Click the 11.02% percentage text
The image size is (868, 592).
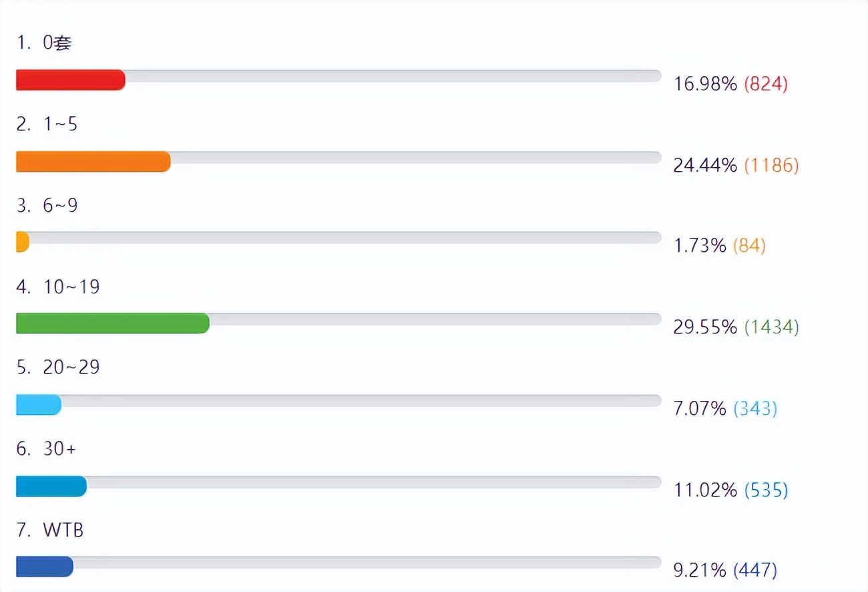(x=705, y=490)
